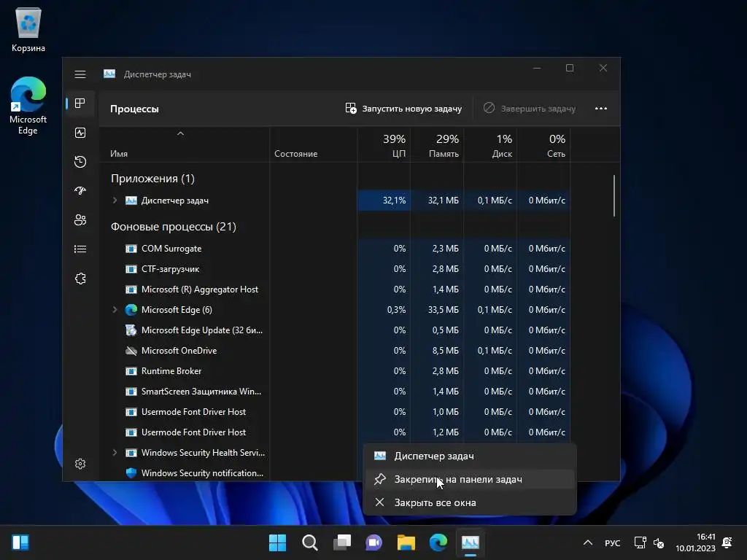Click the muted volume tray icon

(659, 542)
